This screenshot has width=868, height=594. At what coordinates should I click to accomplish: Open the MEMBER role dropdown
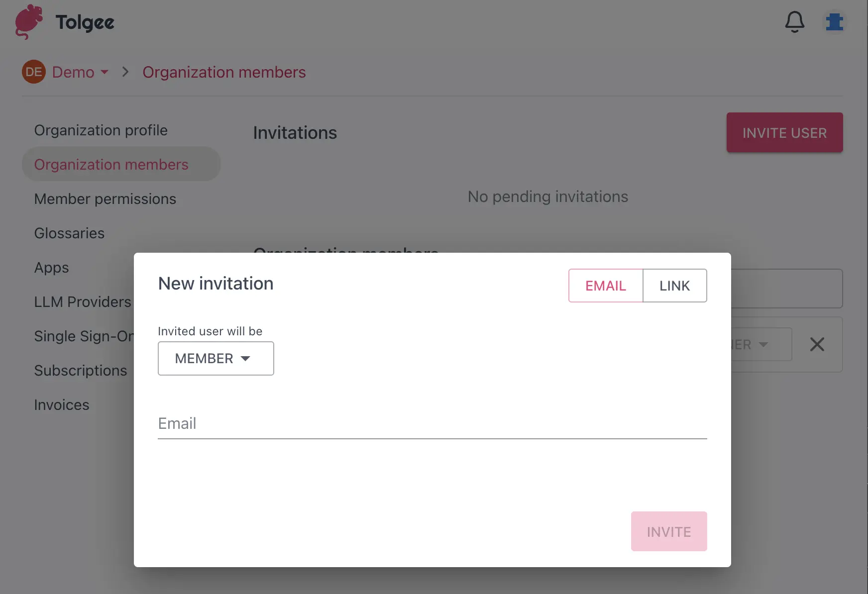tap(216, 358)
